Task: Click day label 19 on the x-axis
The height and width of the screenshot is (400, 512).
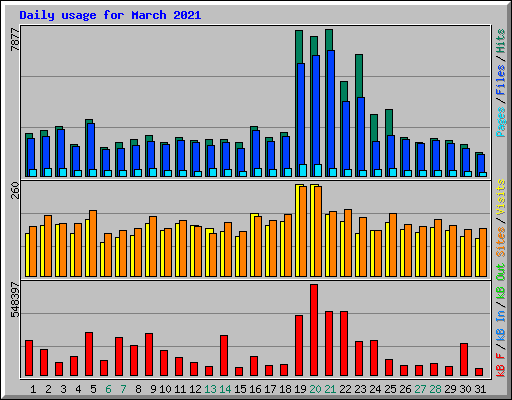Action: pos(300,389)
